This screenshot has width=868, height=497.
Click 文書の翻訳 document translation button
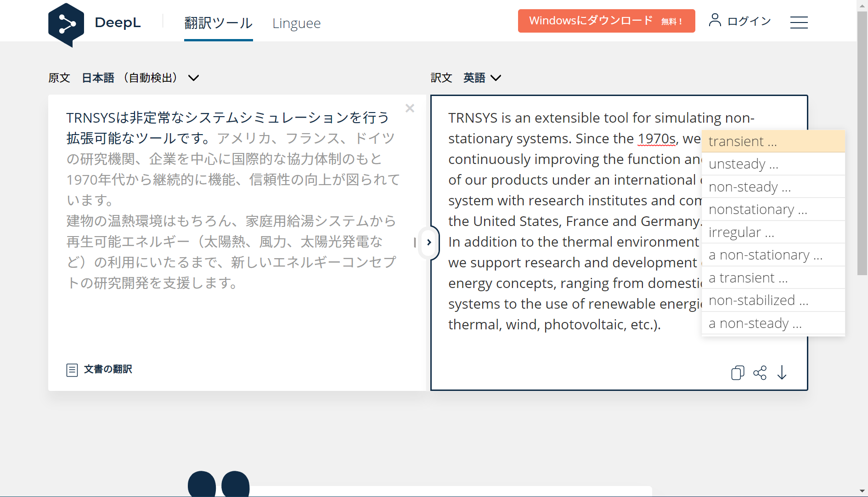pos(99,370)
